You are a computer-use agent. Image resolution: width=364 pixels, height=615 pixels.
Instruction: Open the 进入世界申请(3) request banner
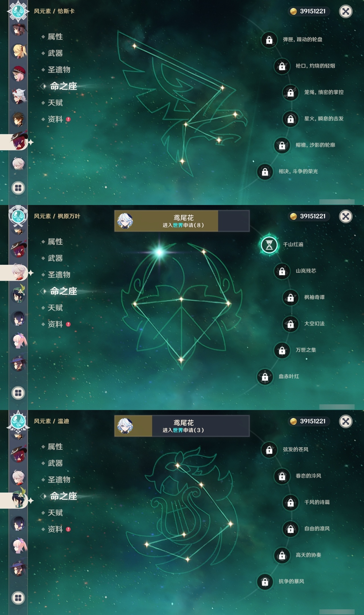click(182, 426)
